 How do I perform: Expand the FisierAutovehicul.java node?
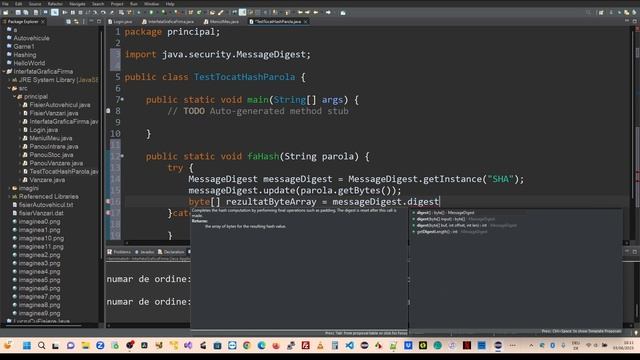point(20,105)
